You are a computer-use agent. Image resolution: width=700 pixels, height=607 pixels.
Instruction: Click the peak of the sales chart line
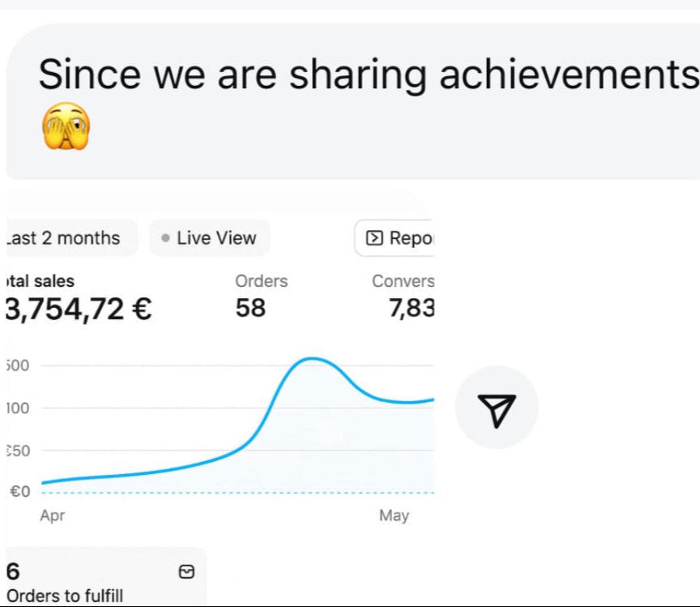(312, 358)
